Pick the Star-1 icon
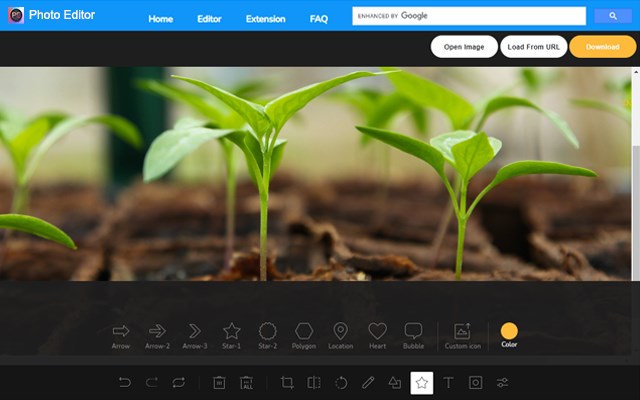The width and height of the screenshot is (640, 400). [231, 331]
